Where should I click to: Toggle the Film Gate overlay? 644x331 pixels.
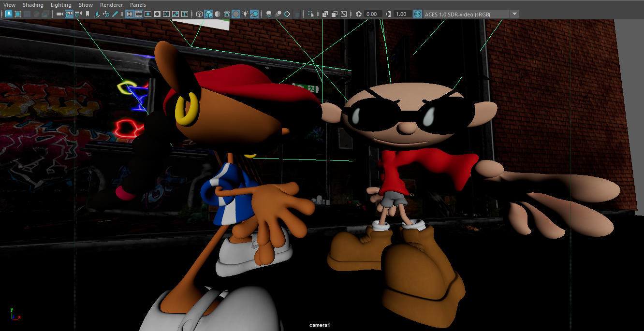[x=139, y=14]
